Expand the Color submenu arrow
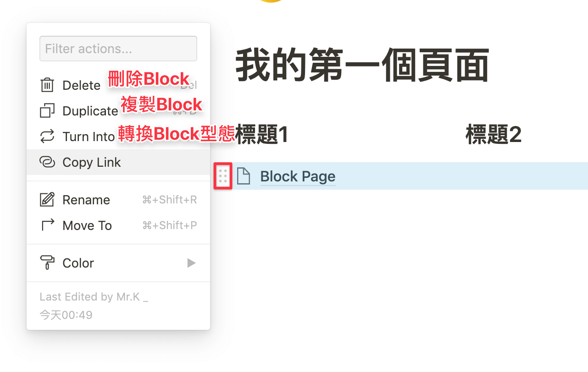The image size is (588, 372). 191,263
